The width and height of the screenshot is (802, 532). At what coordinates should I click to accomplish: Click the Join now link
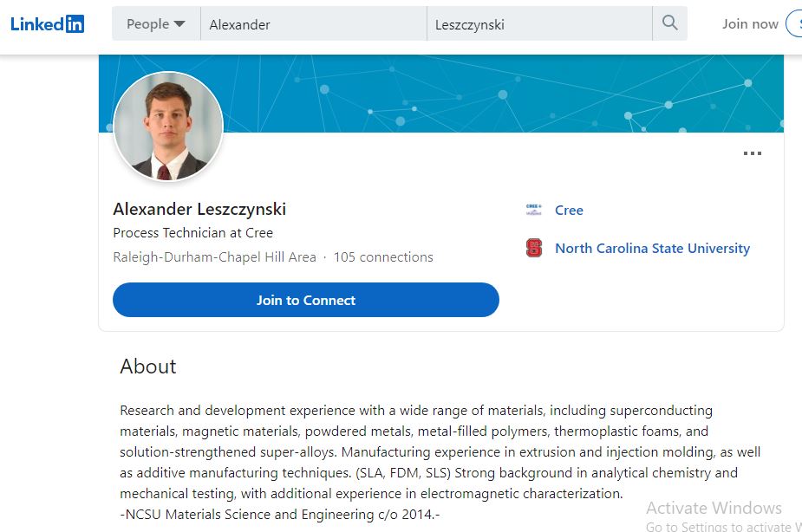tap(750, 24)
